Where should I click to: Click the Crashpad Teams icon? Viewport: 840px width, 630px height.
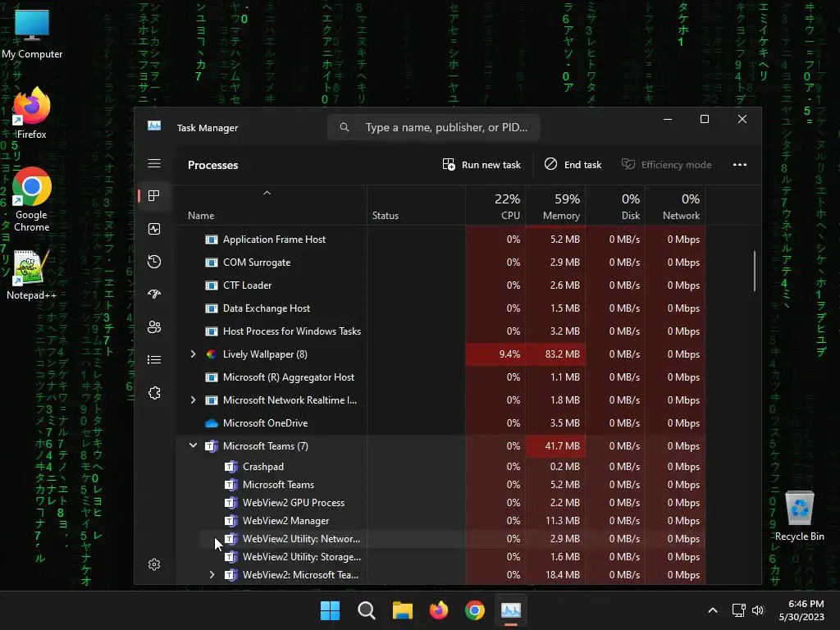click(x=231, y=467)
